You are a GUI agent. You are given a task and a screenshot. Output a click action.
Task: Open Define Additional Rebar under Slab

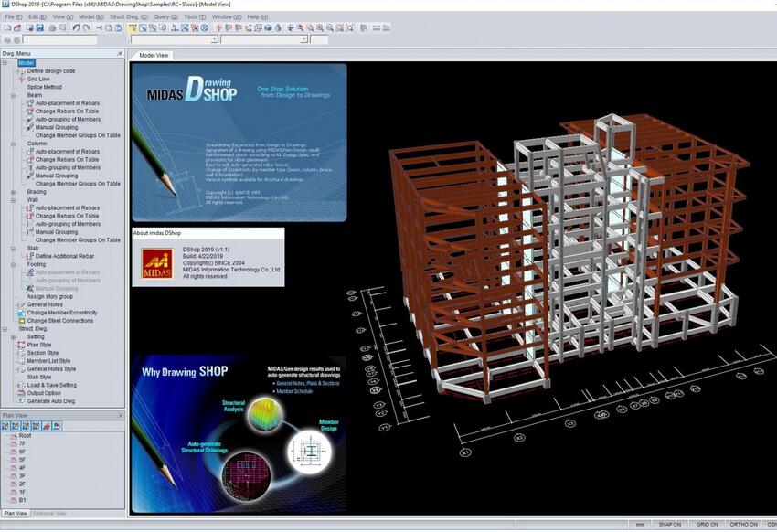(64, 257)
